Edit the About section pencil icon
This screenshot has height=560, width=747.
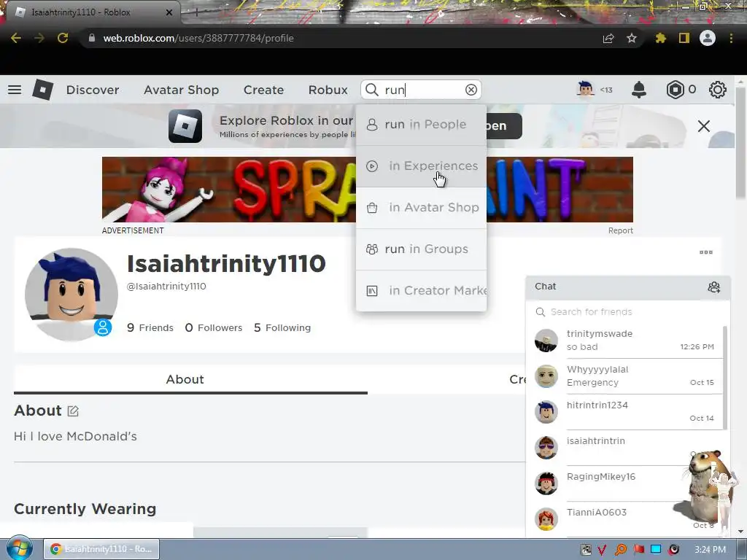[x=73, y=411]
